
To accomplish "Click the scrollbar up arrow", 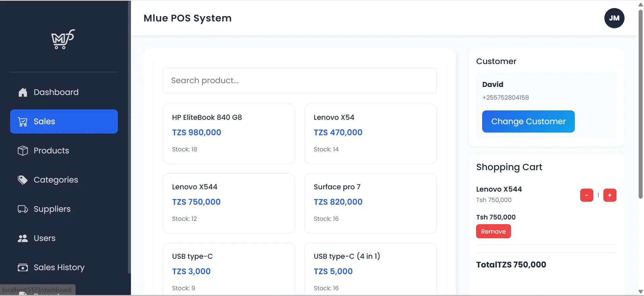I will (x=640, y=4).
